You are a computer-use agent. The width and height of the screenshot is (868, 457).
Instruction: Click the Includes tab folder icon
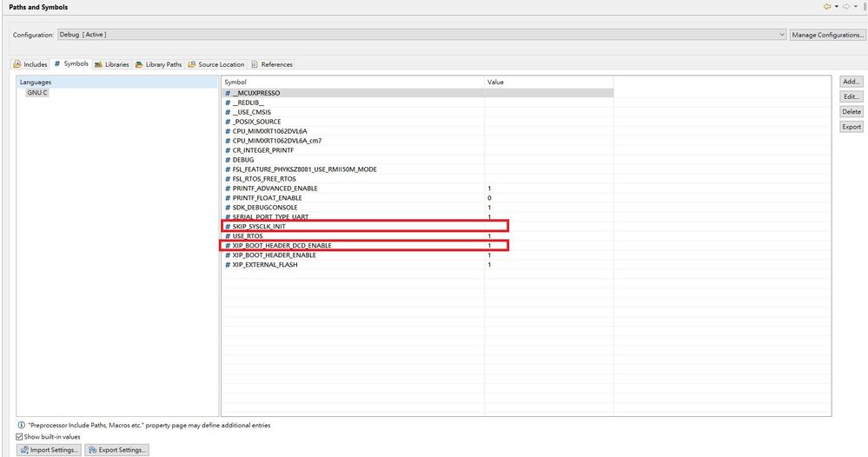click(17, 64)
